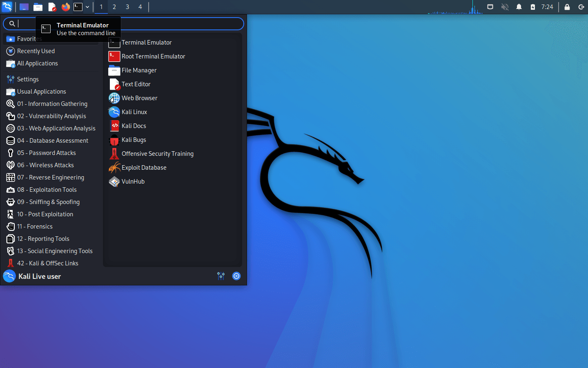Open 04 - Database Assessment category
This screenshot has height=368, width=588.
pos(51,141)
